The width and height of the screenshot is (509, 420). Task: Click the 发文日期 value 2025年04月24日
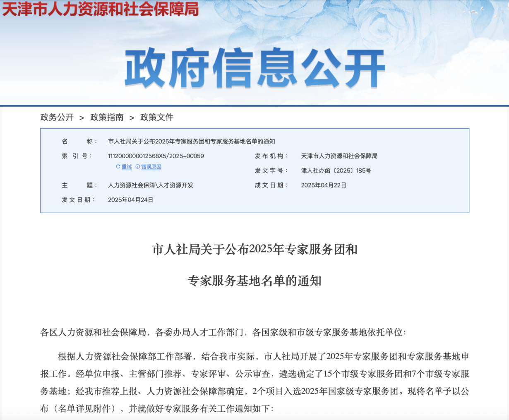131,200
